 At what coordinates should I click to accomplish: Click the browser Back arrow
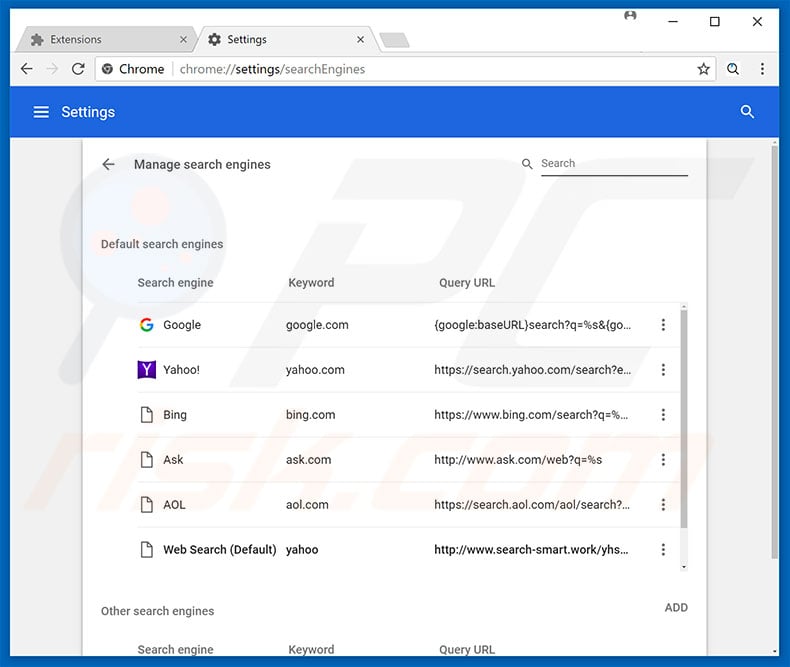click(27, 69)
